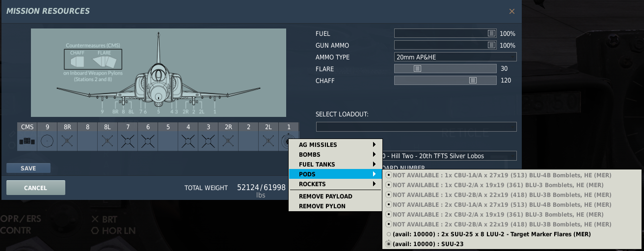Open the empty station 5 cell
Viewport: 644px width, 251px height.
pyautogui.click(x=168, y=141)
